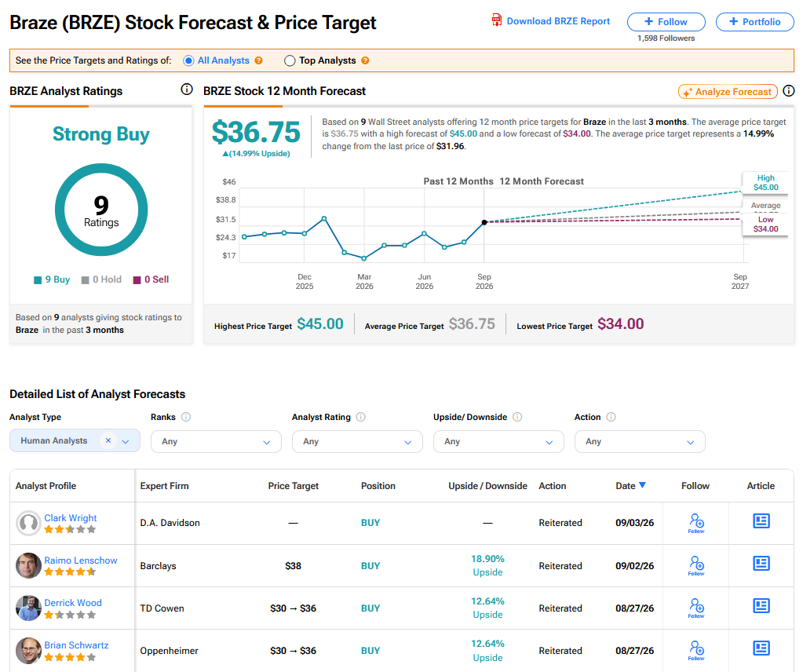This screenshot has width=803, height=672.
Task: Open article icon for Brian Schwartz row
Action: click(x=761, y=648)
